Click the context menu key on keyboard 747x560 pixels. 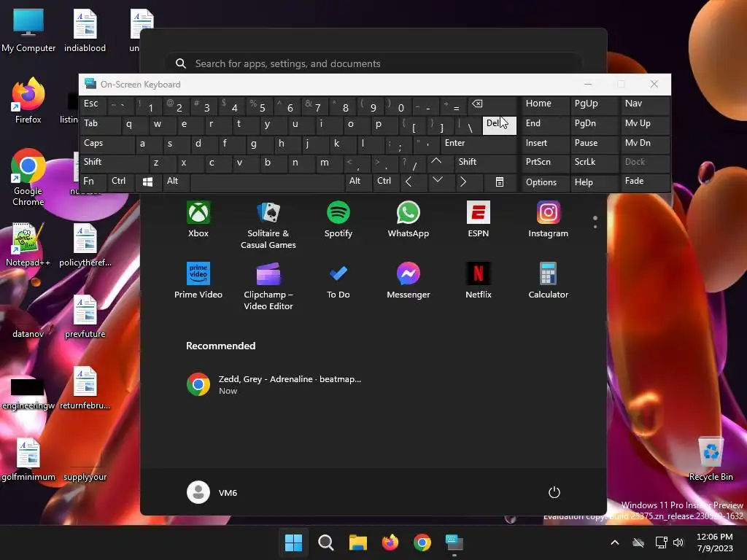499,182
